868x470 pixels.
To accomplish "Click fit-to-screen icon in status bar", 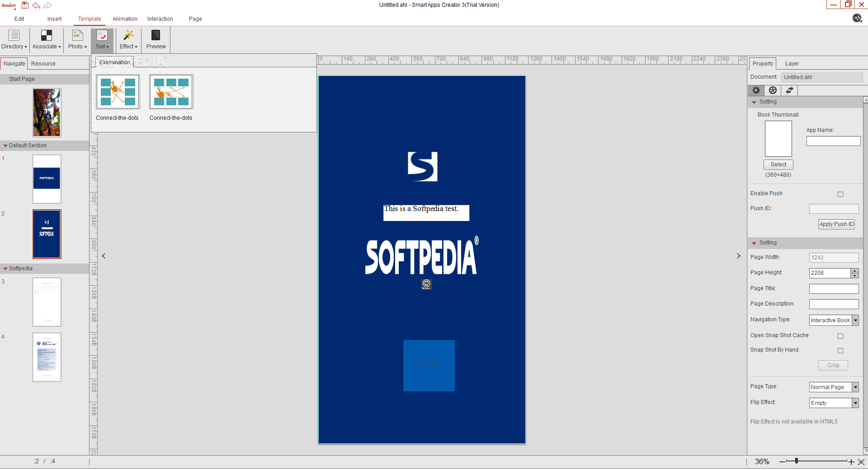I will click(x=861, y=462).
